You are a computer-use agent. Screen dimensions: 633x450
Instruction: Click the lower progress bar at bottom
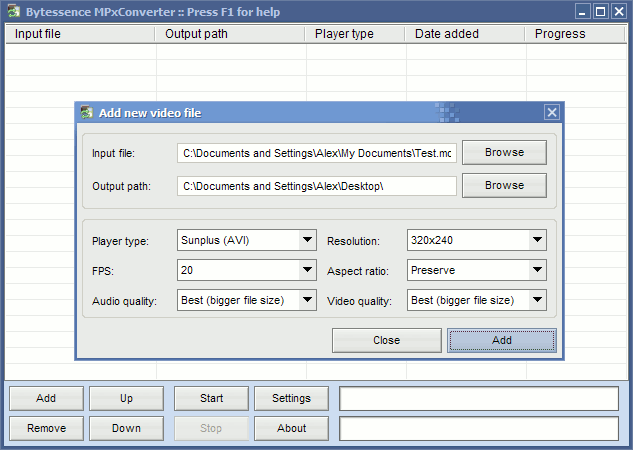[479, 428]
